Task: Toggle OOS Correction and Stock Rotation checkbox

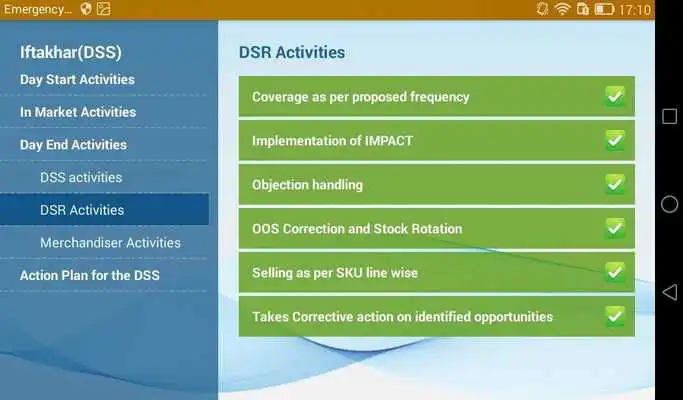Action: tap(615, 228)
